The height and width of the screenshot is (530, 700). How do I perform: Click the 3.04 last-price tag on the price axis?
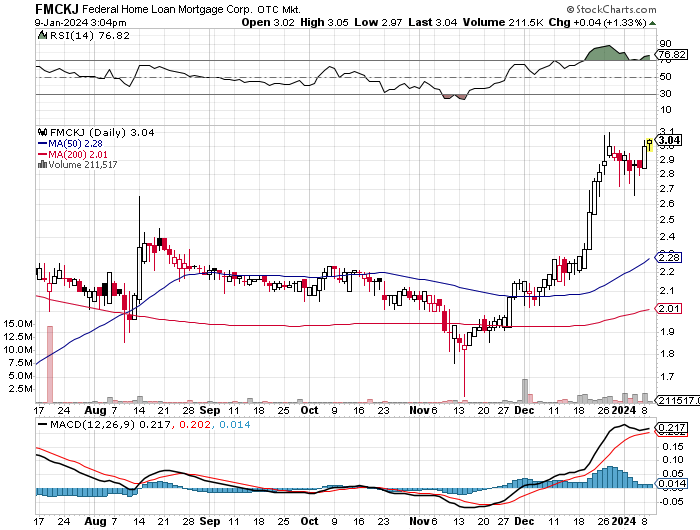pyautogui.click(x=669, y=140)
